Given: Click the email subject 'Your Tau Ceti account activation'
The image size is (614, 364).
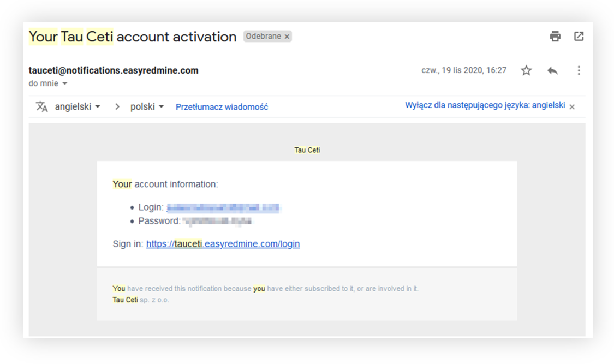Looking at the screenshot, I should coord(133,37).
